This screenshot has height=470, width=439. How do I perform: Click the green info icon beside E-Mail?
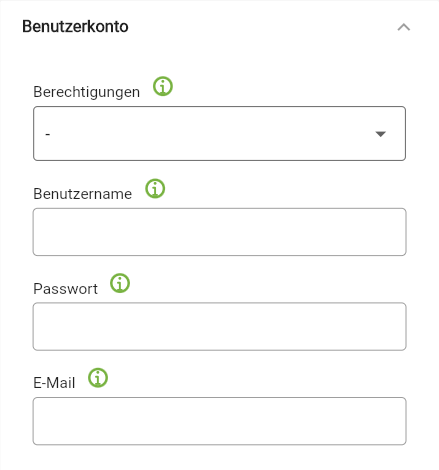coord(98,378)
